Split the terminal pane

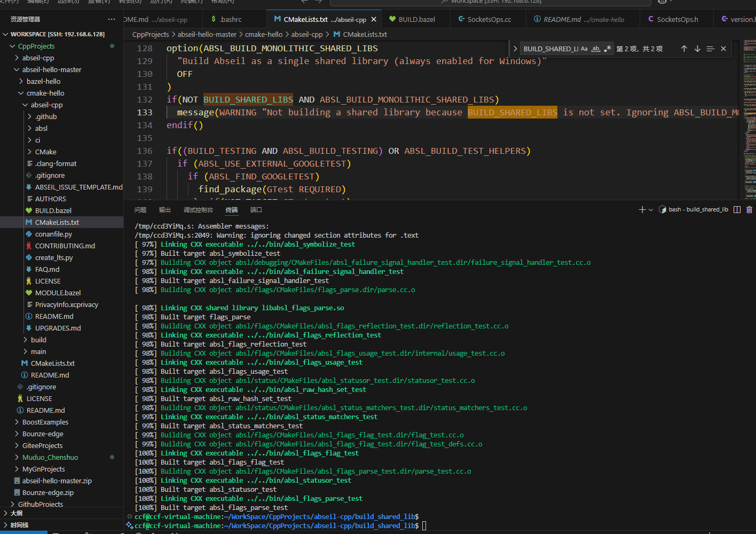pos(737,210)
